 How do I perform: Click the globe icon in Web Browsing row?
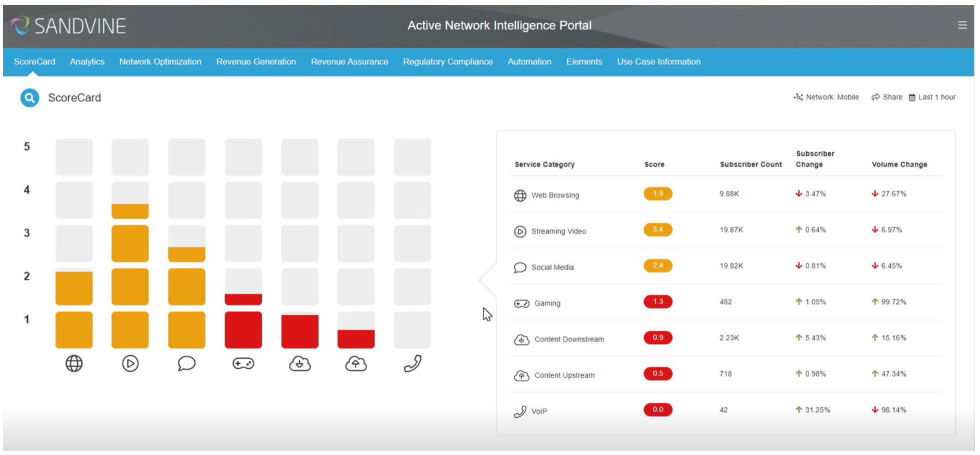(x=520, y=195)
